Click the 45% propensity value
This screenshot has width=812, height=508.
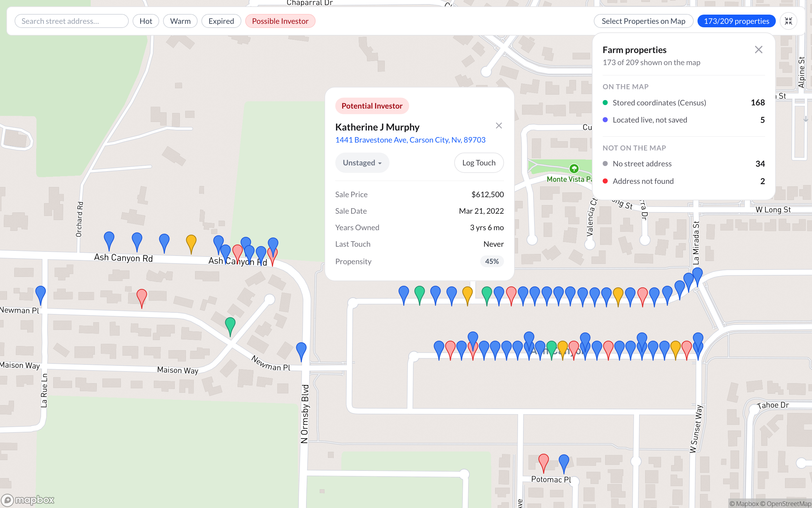492,261
